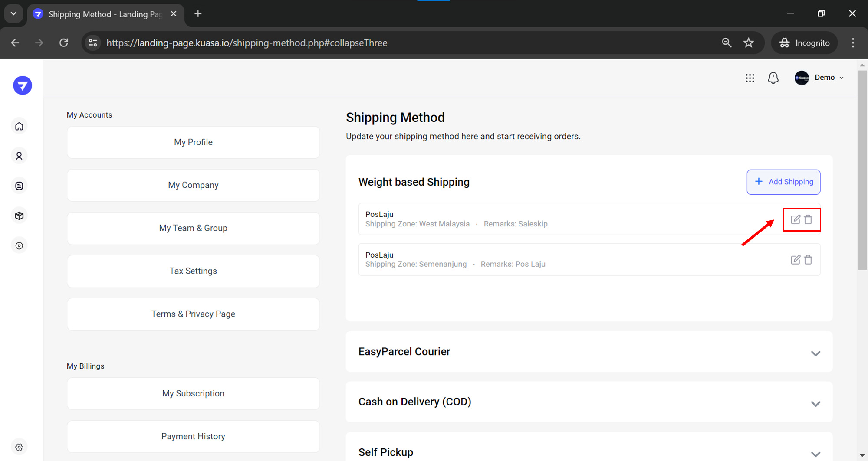Expand the Self Pickup section
868x461 pixels.
[815, 454]
